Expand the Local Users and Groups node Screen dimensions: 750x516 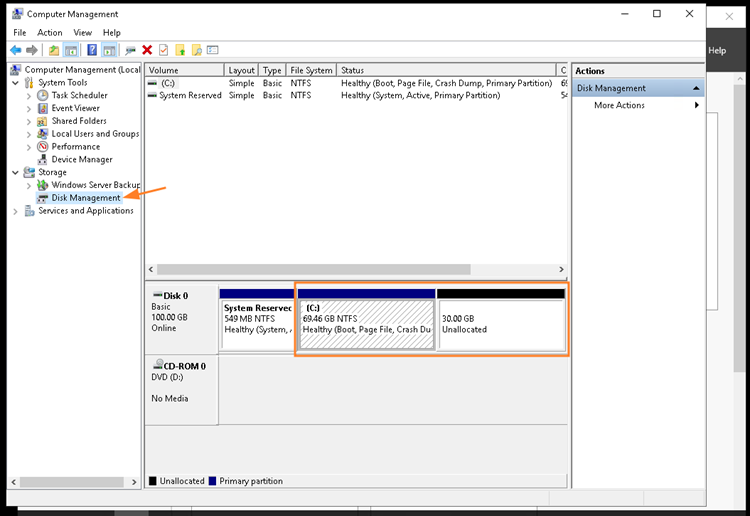pos(29,134)
